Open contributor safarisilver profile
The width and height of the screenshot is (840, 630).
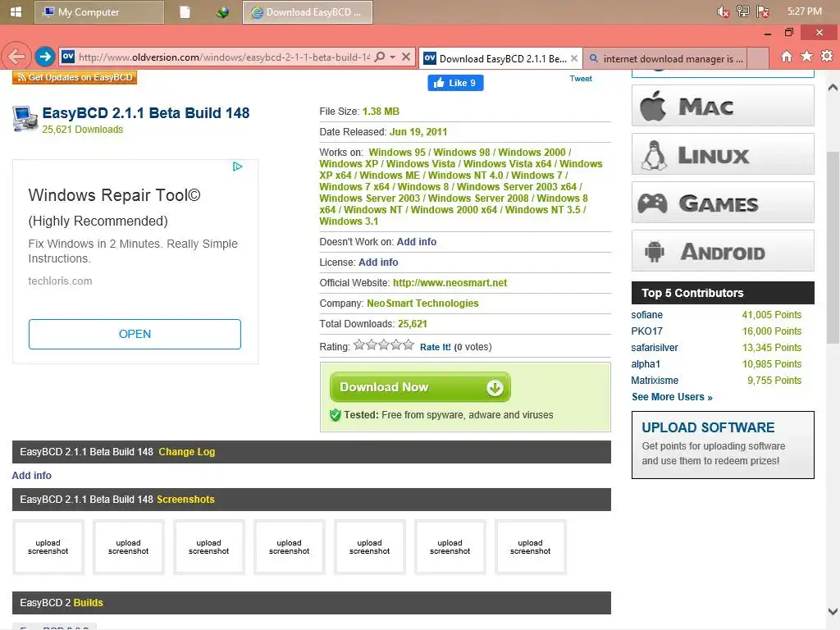tap(654, 348)
